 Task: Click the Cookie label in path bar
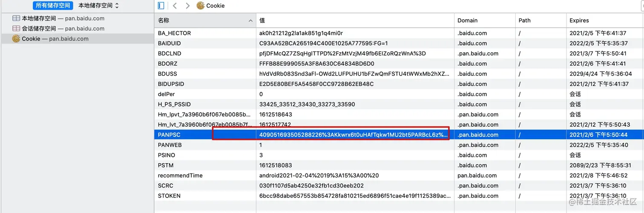pos(216,6)
